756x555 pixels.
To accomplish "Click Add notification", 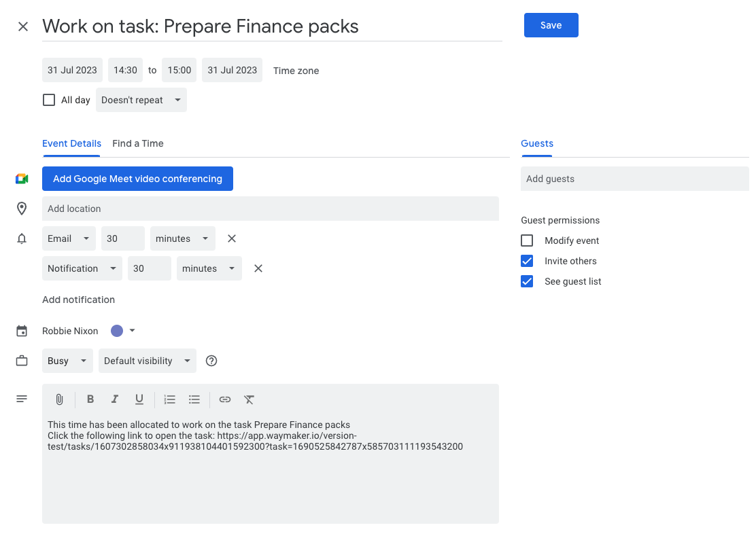I will tap(79, 300).
